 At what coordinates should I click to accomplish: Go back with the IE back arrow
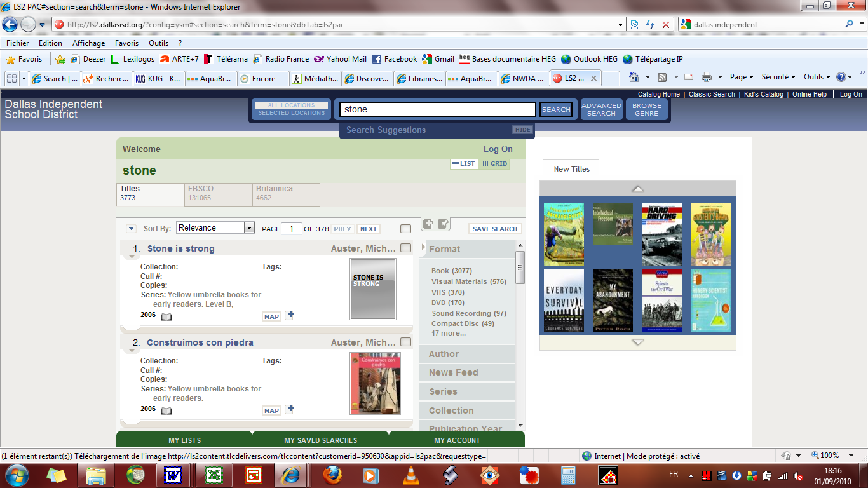pos(10,25)
